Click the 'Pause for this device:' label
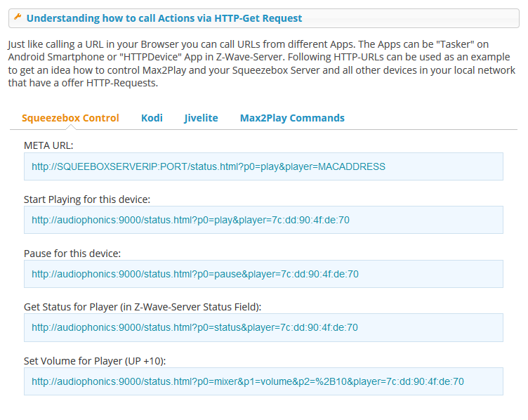This screenshot has height=420, width=528. [x=72, y=254]
